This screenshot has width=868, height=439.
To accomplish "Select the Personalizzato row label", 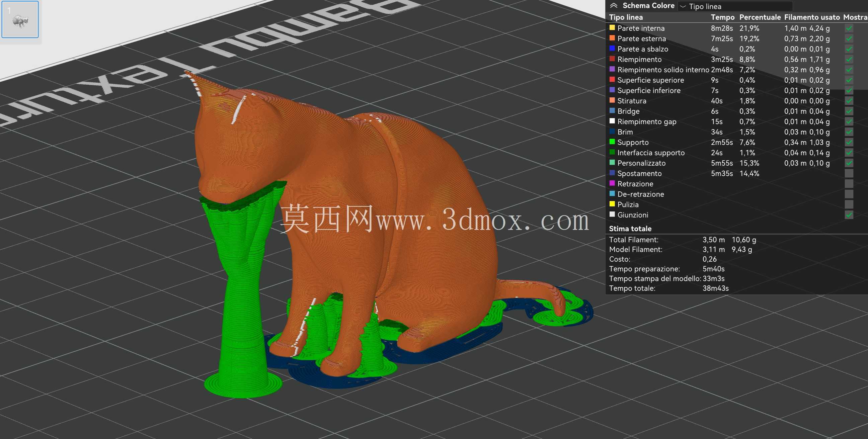I will 642,163.
